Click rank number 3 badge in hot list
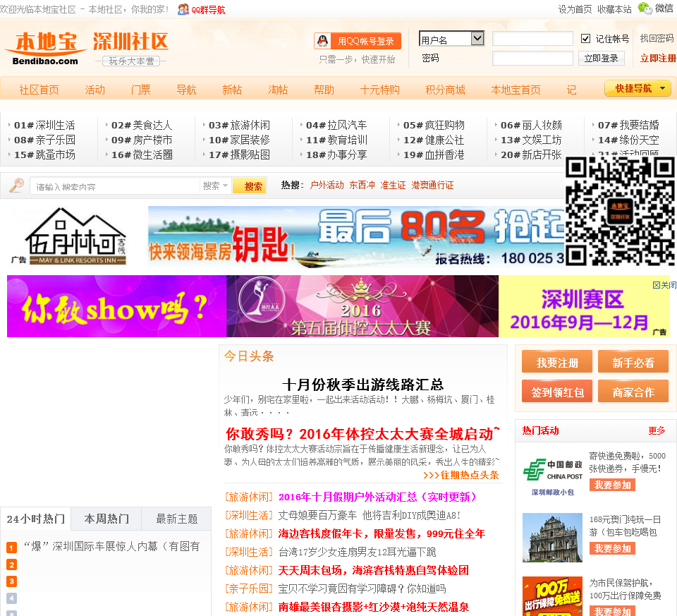This screenshot has width=677, height=616. point(12,581)
